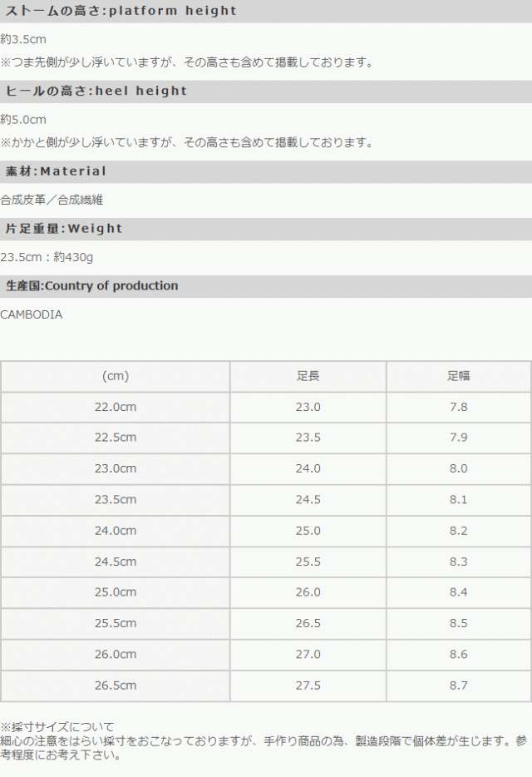Click the 足長 table column header
Screen dimensions: 532x777
(308, 376)
